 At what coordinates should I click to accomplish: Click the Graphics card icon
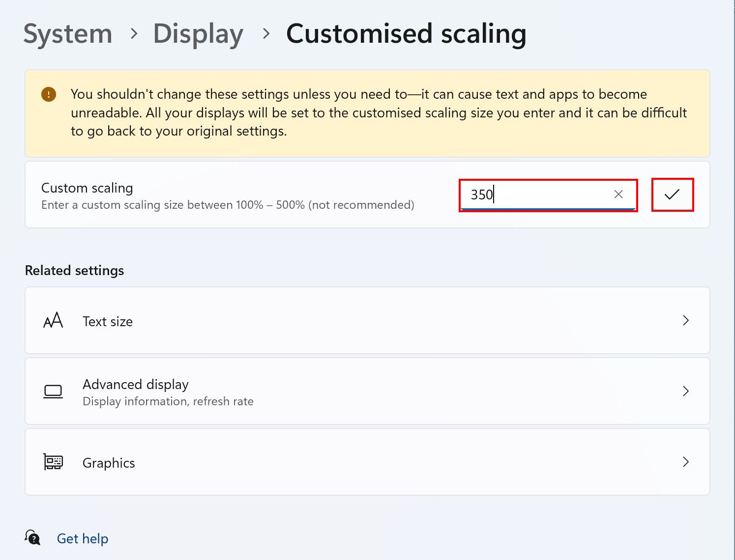point(53,462)
